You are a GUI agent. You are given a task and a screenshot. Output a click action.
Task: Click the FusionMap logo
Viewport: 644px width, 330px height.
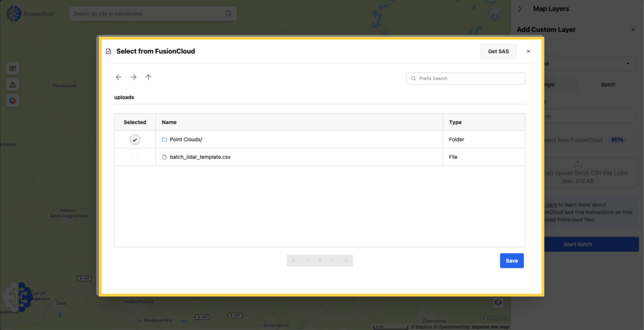[30, 13]
